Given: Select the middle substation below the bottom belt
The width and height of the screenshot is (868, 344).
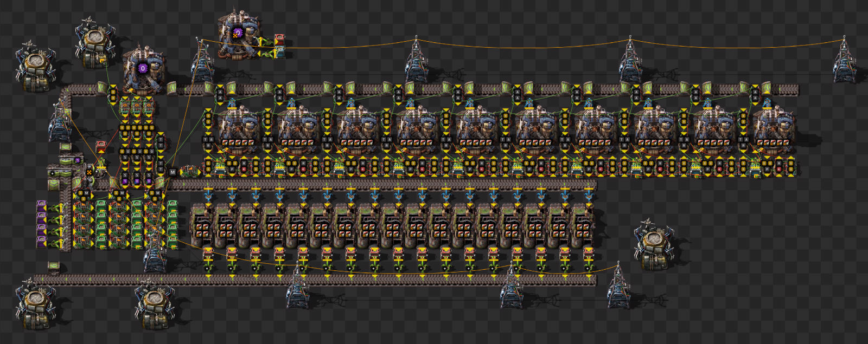Looking at the screenshot, I should (x=512, y=287).
